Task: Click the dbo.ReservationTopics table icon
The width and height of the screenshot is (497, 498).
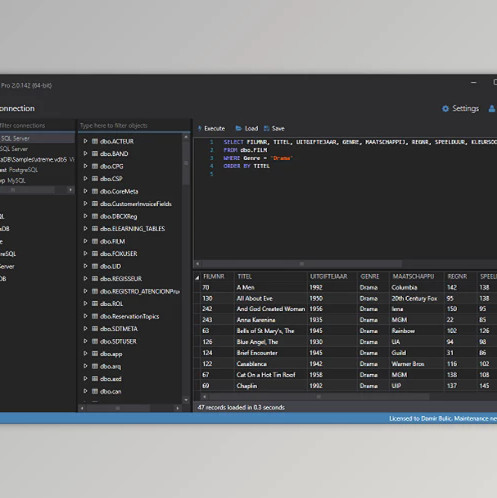Action: (95, 316)
